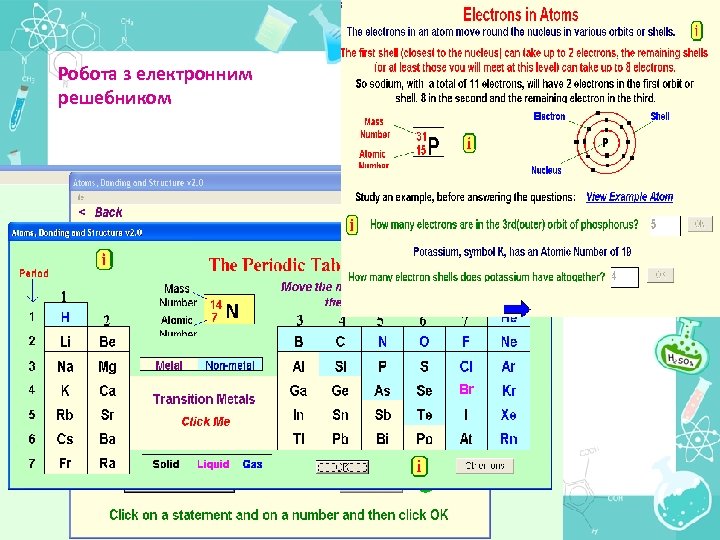
Task: Select the Transition Metals heading
Action: 204,399
